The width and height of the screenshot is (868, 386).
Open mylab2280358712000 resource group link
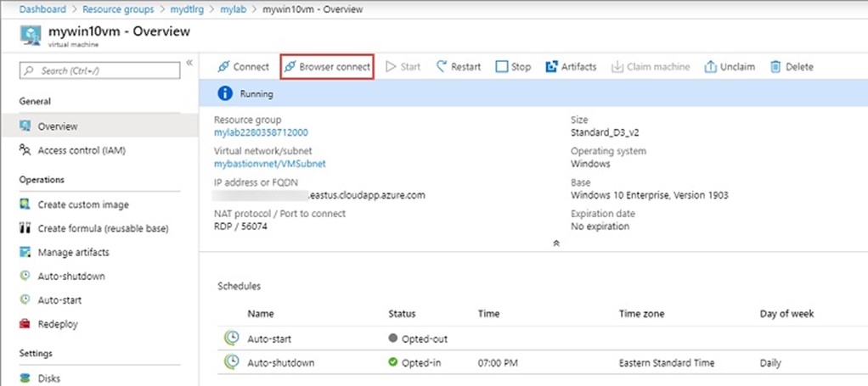[x=262, y=132]
